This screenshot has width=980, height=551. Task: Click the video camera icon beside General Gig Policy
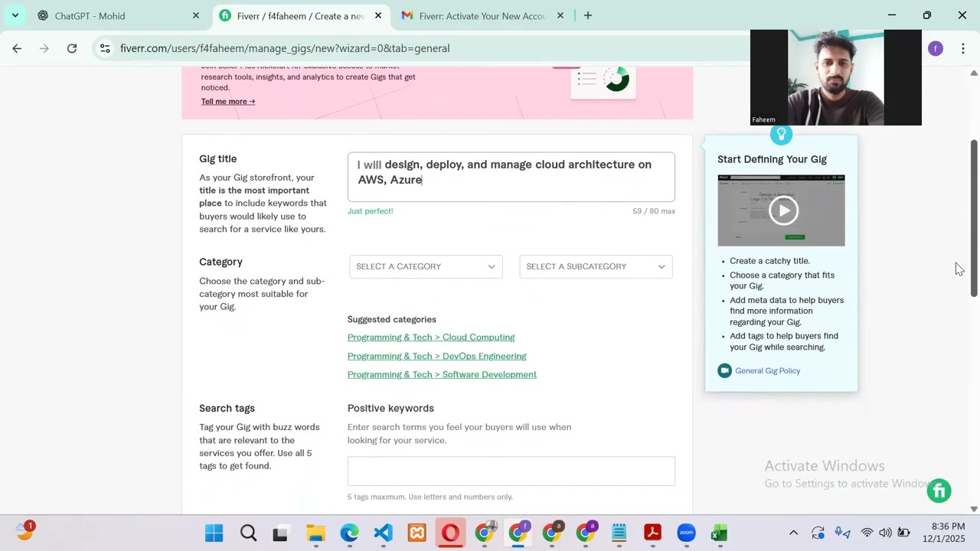click(724, 370)
